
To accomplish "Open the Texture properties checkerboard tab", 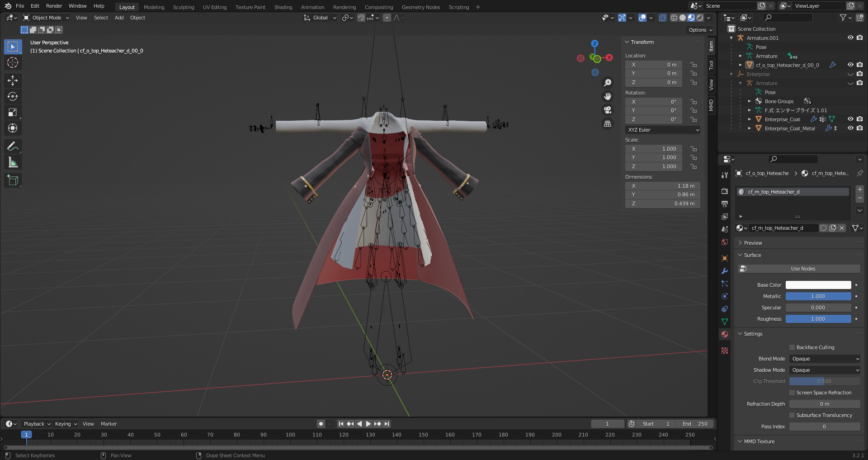I will point(725,351).
